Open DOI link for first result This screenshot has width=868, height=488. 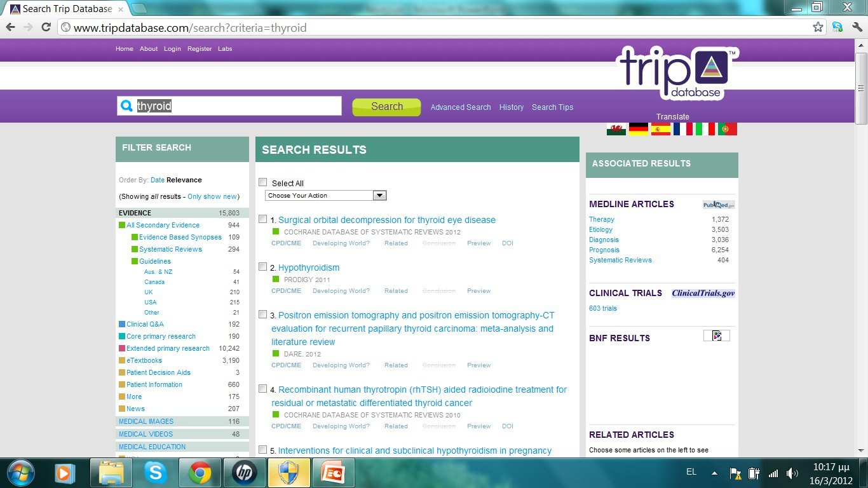click(508, 243)
